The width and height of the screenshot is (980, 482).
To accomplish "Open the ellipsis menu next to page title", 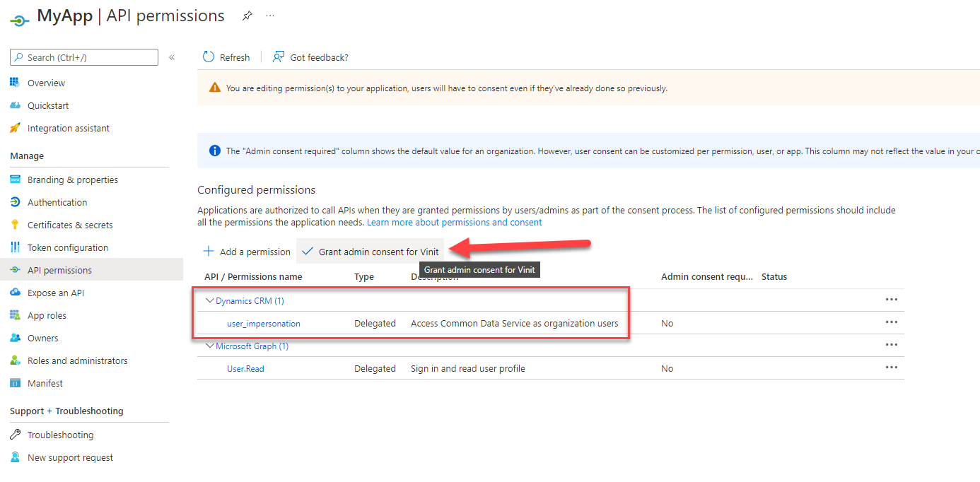I will pyautogui.click(x=270, y=16).
